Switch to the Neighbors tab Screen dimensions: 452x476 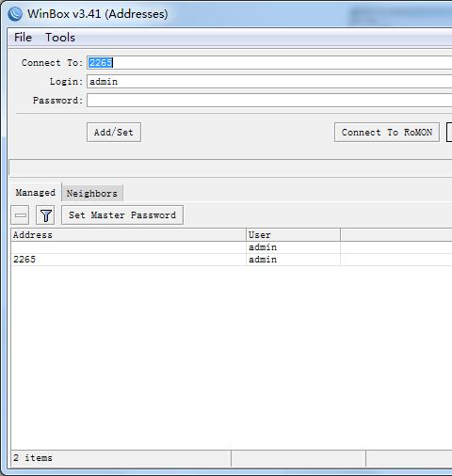click(92, 193)
